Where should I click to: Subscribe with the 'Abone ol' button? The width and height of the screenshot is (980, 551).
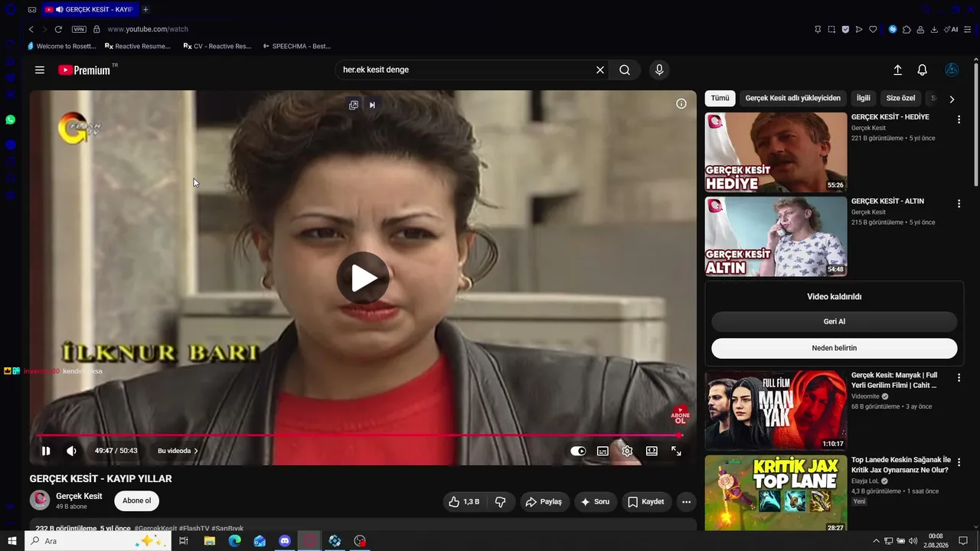click(137, 500)
